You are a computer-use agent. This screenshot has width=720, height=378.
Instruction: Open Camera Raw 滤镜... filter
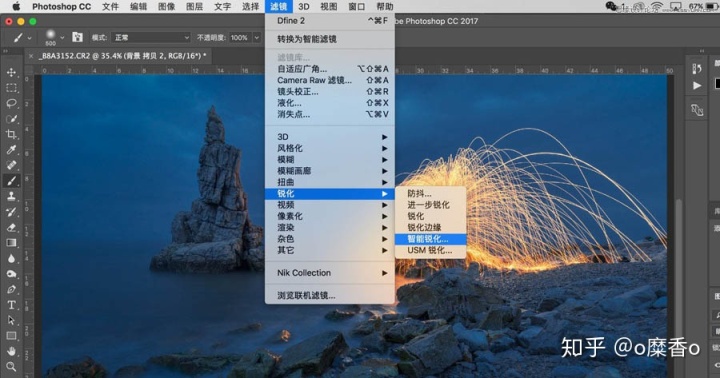pyautogui.click(x=330, y=80)
